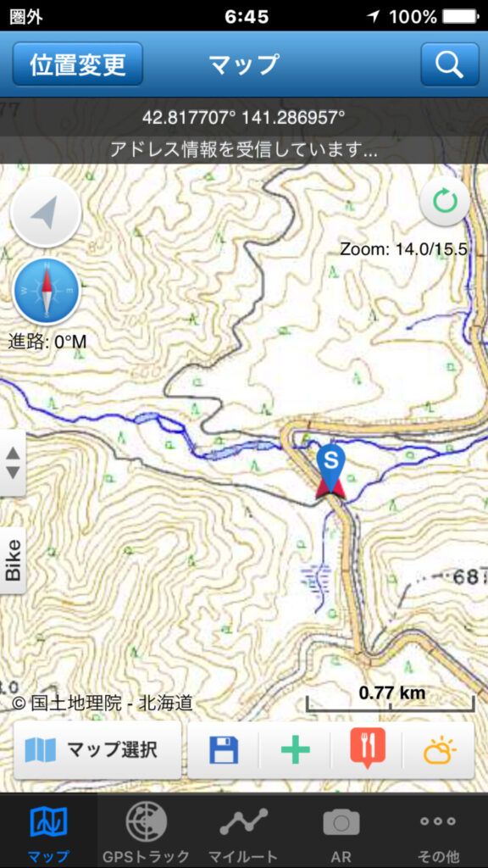The height and width of the screenshot is (868, 488).
Task: Show the weather using the sun-cloud icon
Action: point(440,751)
